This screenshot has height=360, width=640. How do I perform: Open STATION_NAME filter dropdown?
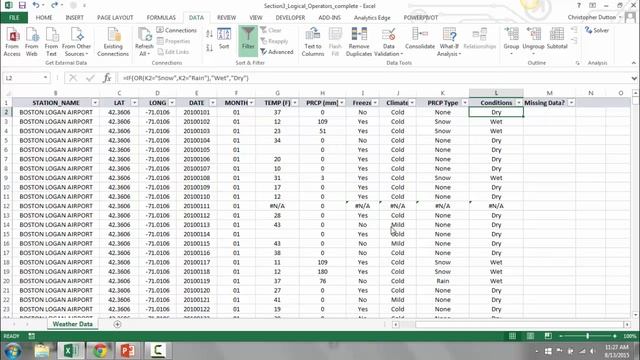[x=95, y=102]
